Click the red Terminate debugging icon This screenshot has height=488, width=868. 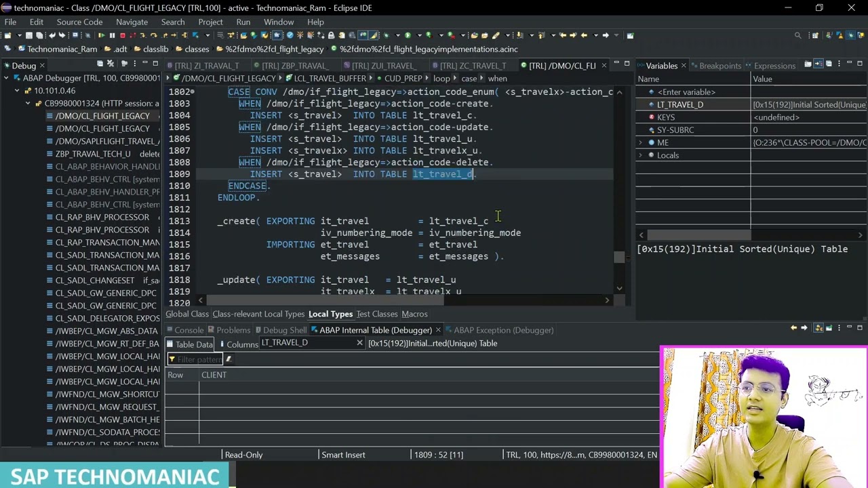point(123,35)
